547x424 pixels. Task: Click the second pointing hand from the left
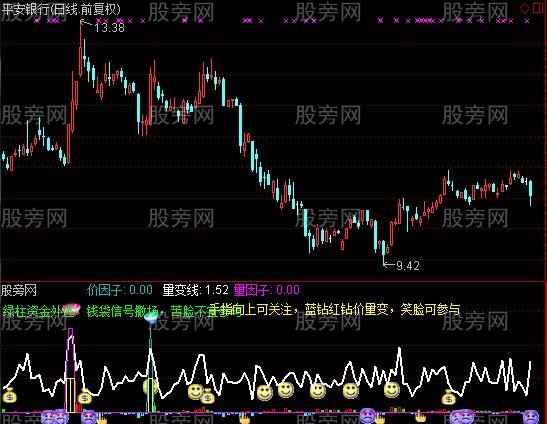click(x=244, y=418)
